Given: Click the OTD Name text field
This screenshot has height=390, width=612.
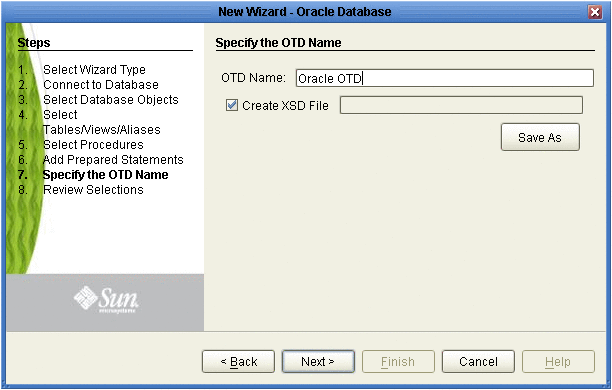Looking at the screenshot, I should (445, 78).
